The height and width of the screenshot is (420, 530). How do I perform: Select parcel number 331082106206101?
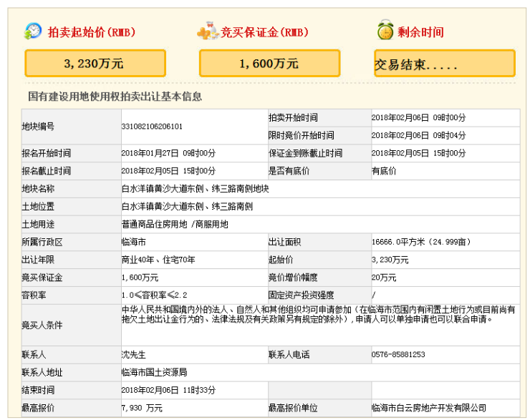point(152,127)
